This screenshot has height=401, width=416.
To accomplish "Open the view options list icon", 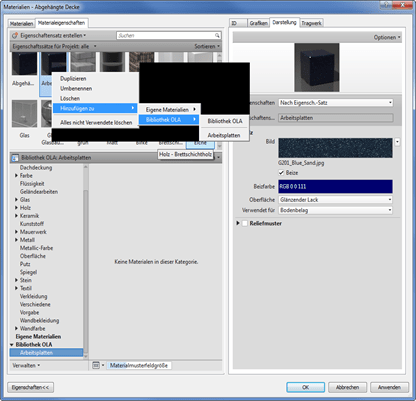I will tap(96, 365).
